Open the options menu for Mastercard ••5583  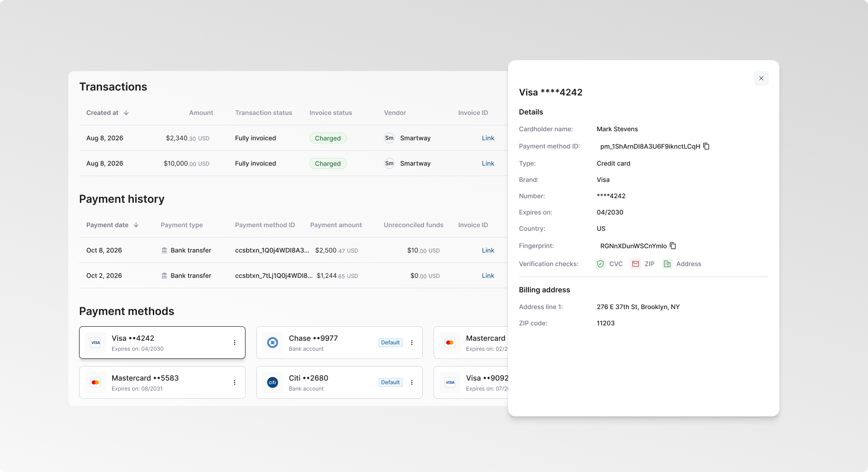(235, 382)
